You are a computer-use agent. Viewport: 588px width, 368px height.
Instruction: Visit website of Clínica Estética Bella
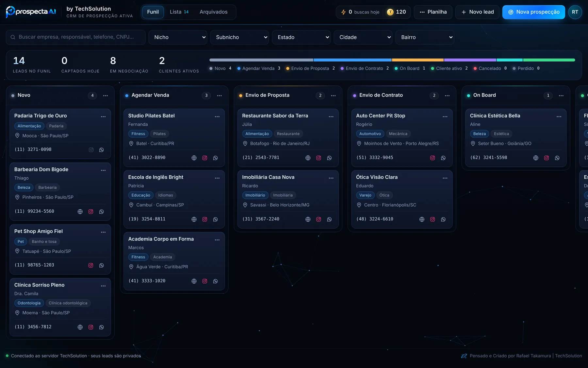coord(536,158)
